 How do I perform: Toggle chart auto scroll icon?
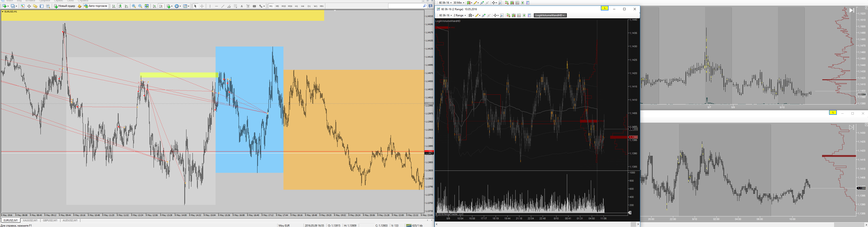click(x=154, y=6)
